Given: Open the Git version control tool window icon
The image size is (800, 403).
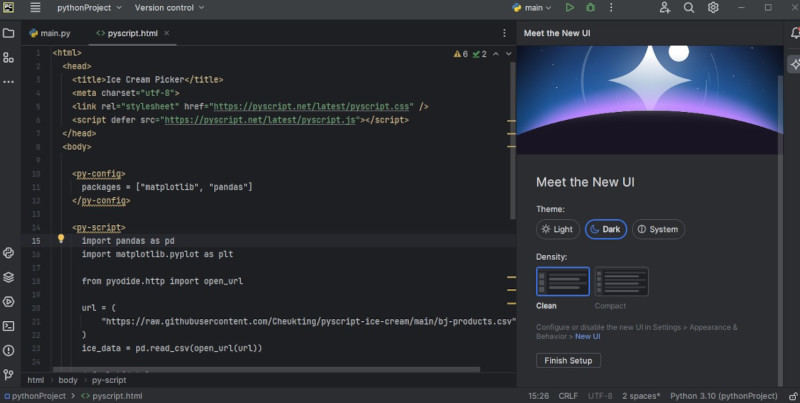Looking at the screenshot, I should pos(9,375).
